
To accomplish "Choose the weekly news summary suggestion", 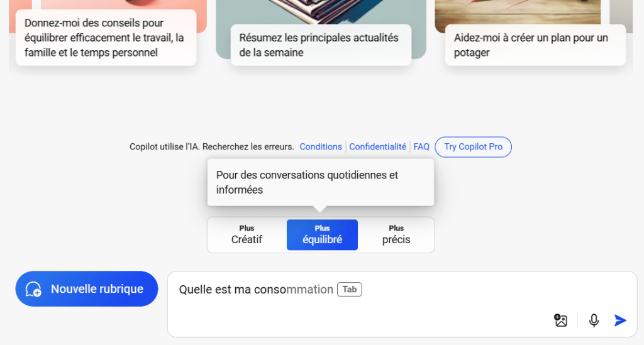I will [x=321, y=45].
